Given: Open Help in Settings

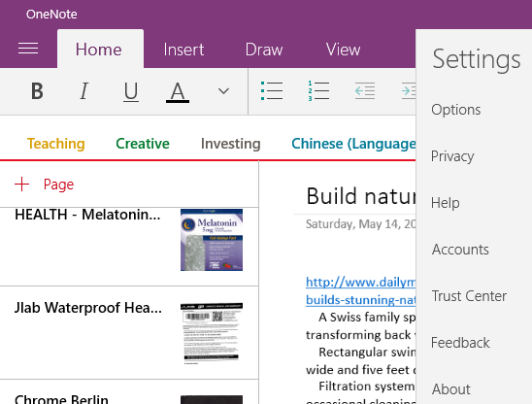Looking at the screenshot, I should point(446,203).
